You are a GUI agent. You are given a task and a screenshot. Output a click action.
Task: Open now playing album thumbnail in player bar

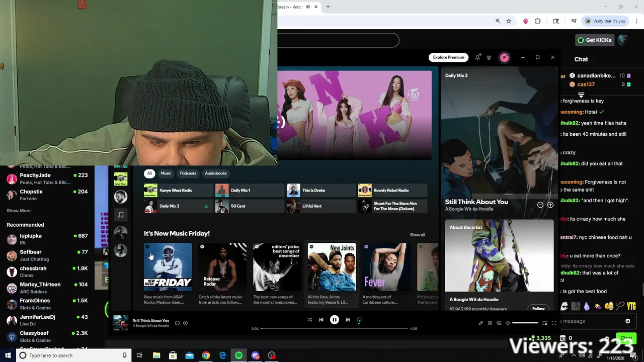pyautogui.click(x=120, y=323)
